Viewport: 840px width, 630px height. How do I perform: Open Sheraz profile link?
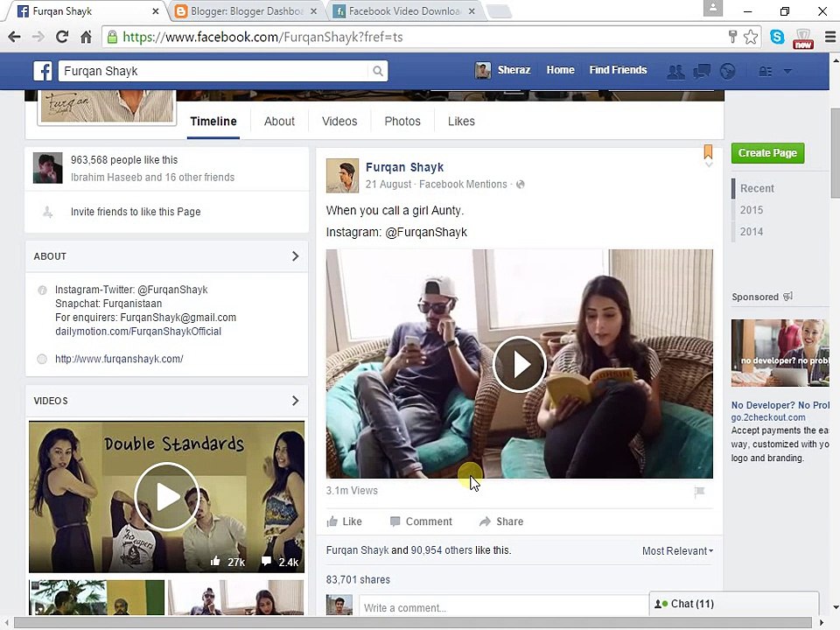click(x=503, y=70)
